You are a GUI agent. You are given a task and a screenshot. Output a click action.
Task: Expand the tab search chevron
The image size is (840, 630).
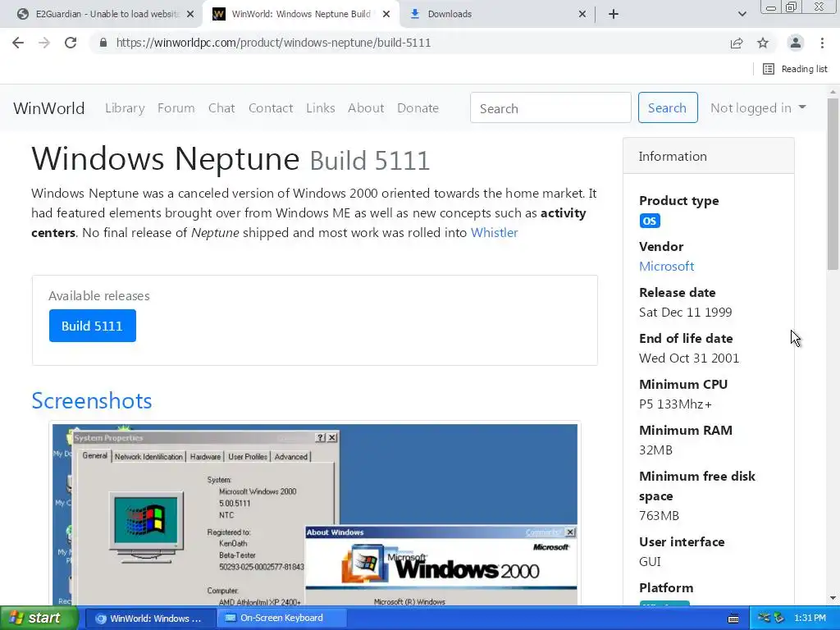click(742, 14)
